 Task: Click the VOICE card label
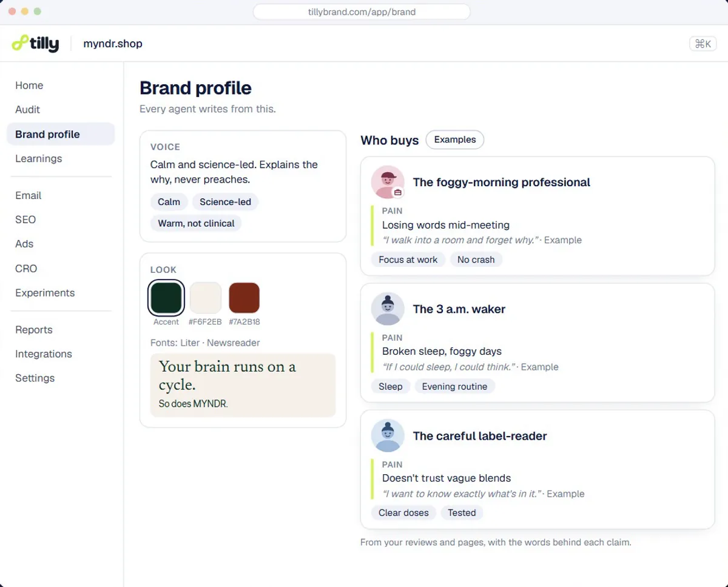coord(165,147)
